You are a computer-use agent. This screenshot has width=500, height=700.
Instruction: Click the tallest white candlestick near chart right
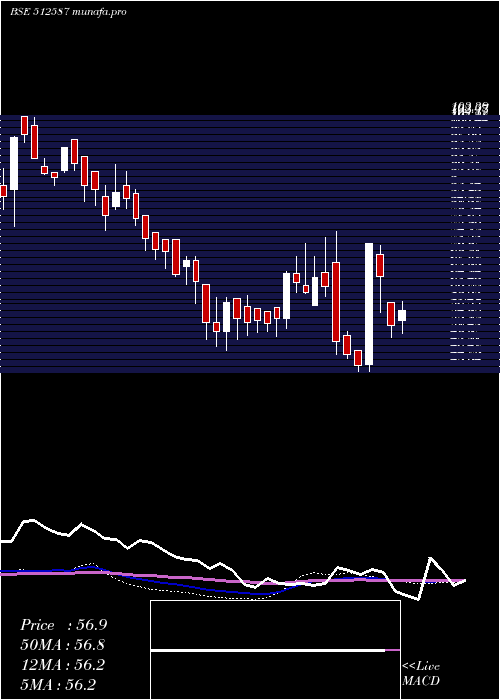coord(369,304)
